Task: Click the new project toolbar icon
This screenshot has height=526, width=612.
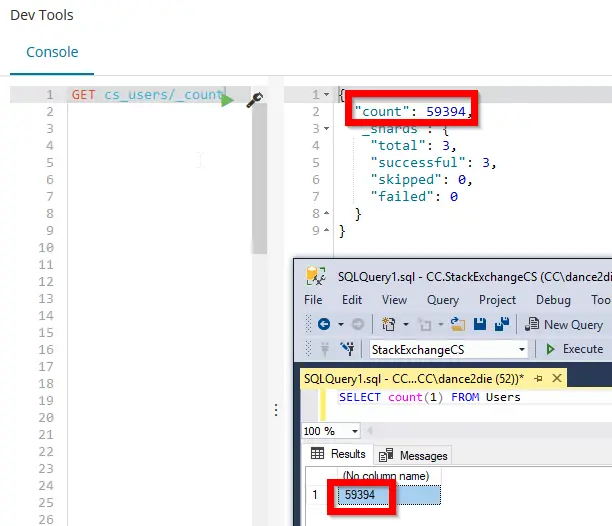Action: [x=389, y=324]
